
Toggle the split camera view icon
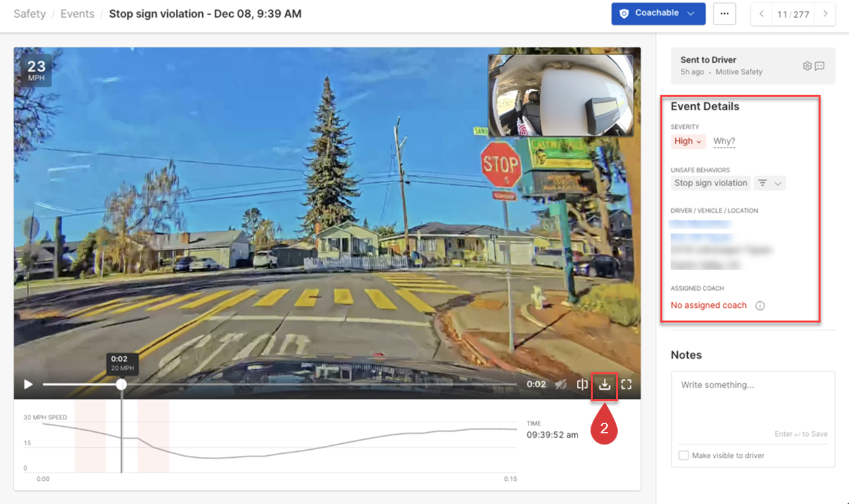point(582,384)
